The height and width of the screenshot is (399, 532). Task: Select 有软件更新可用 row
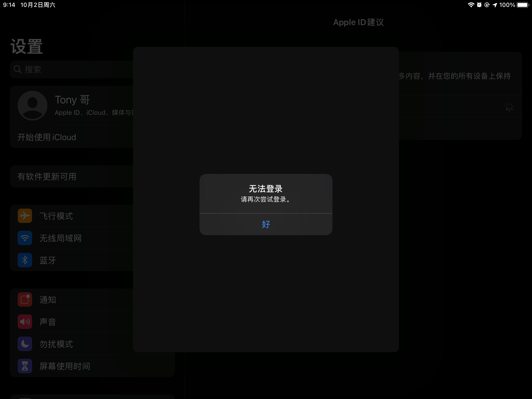pos(47,177)
